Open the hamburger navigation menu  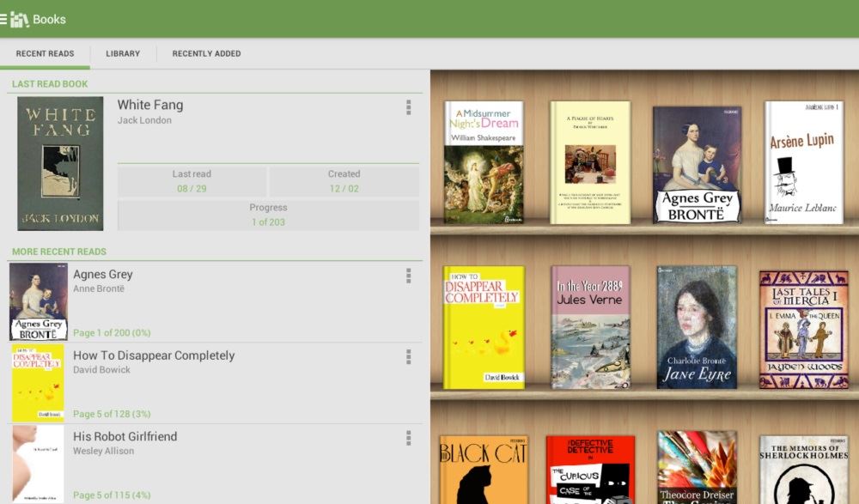coord(3,20)
